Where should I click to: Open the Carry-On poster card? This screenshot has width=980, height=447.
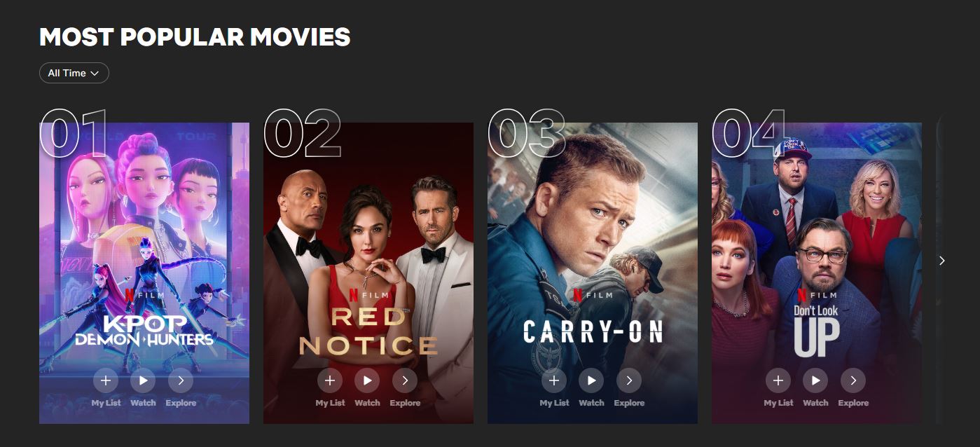[x=593, y=273]
